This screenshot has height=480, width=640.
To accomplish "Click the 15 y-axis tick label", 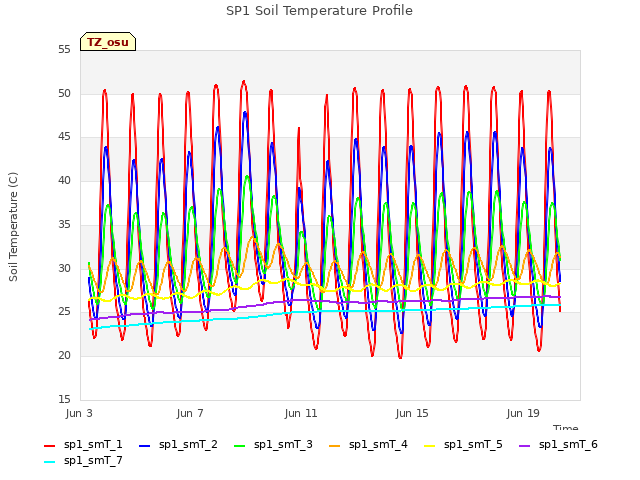I will coord(64,399).
